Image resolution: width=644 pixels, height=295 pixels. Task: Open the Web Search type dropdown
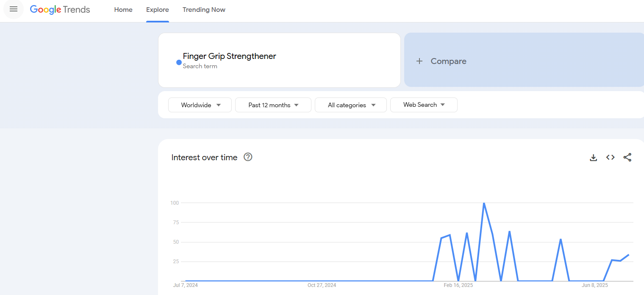pos(424,105)
